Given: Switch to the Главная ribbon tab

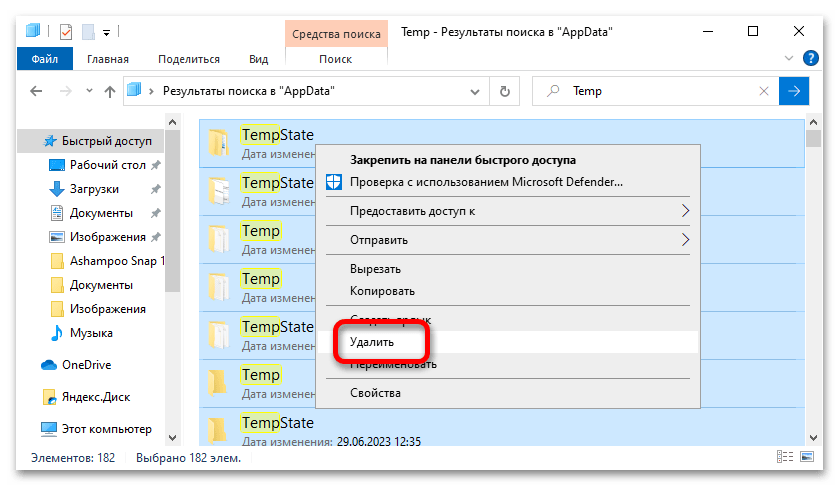Looking at the screenshot, I should (x=108, y=59).
